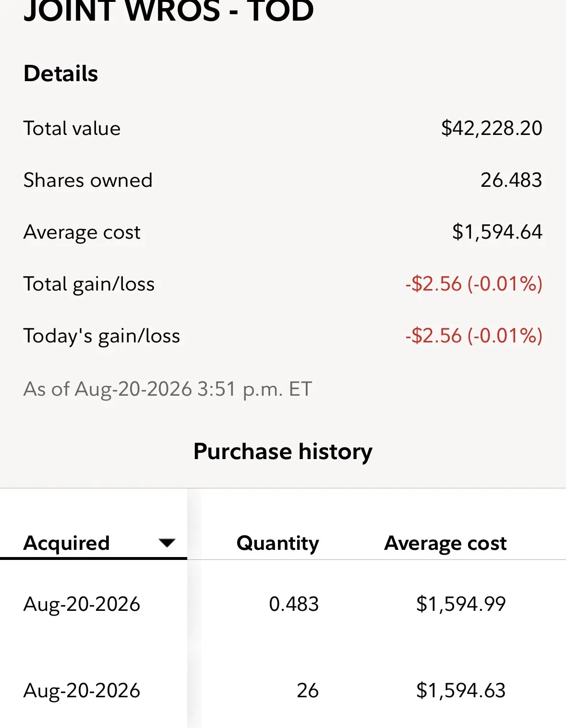Tap the $1,594.64 average cost in Details
The height and width of the screenshot is (728, 566).
coord(497,232)
